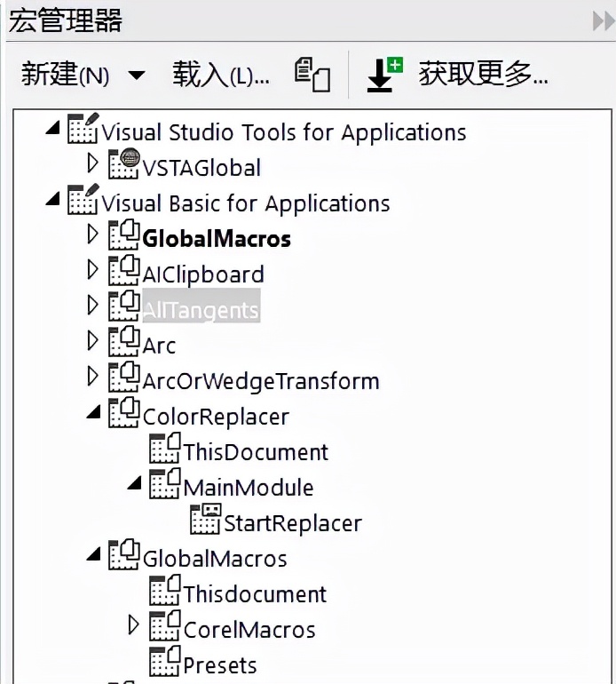The width and height of the screenshot is (616, 684).
Task: Select the ArcOrWedgeTransform entry
Action: click(x=261, y=382)
